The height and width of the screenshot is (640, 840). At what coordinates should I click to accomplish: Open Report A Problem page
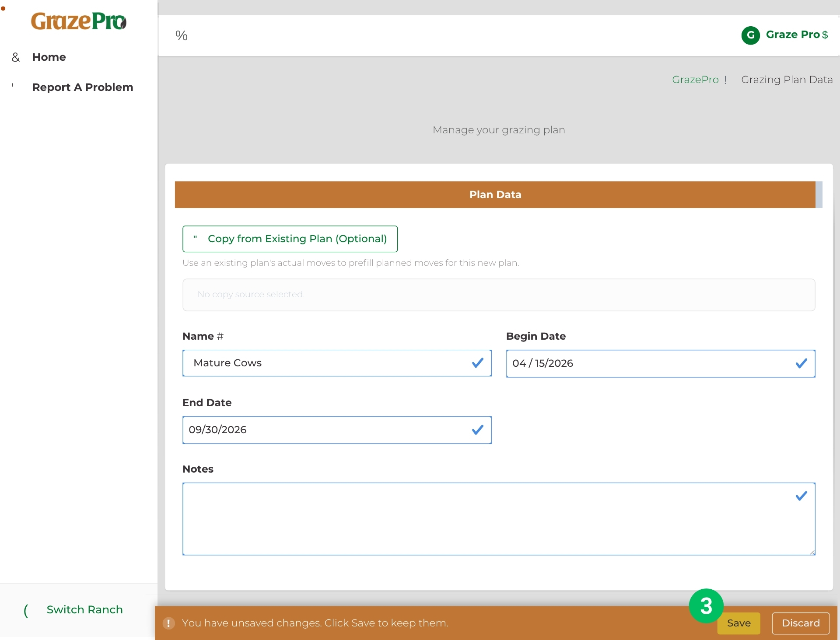click(83, 87)
